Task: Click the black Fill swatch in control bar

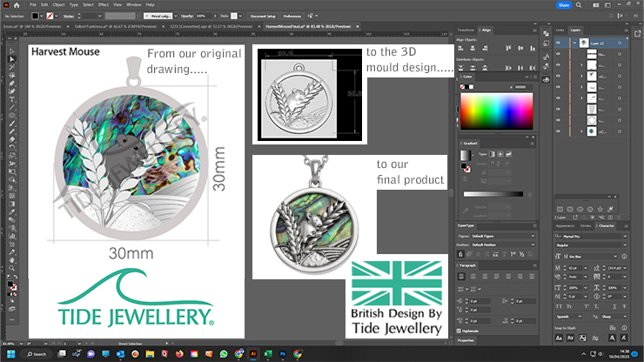Action: [x=36, y=16]
